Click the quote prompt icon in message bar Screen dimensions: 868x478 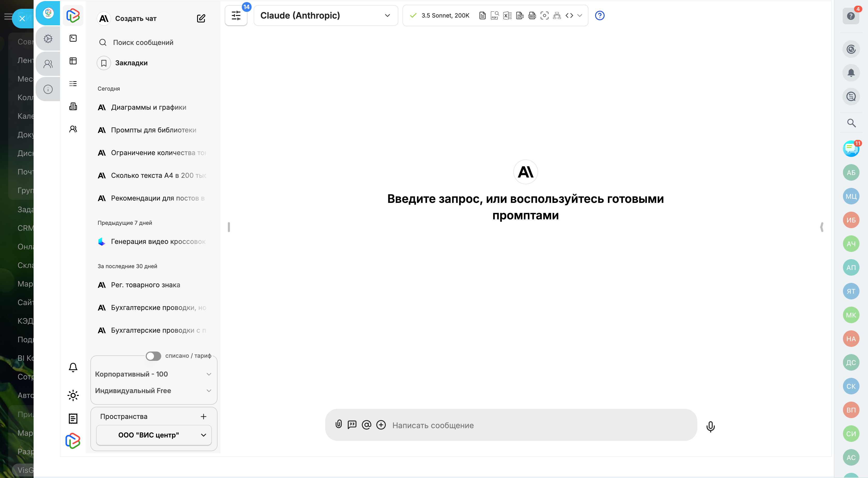[x=352, y=425]
